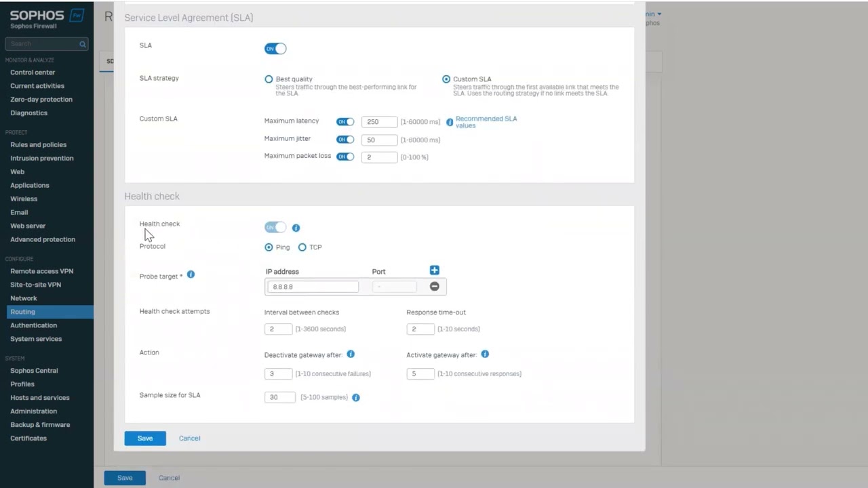Toggle the SLA switch off
Viewport: 868px width, 488px height.
click(275, 49)
